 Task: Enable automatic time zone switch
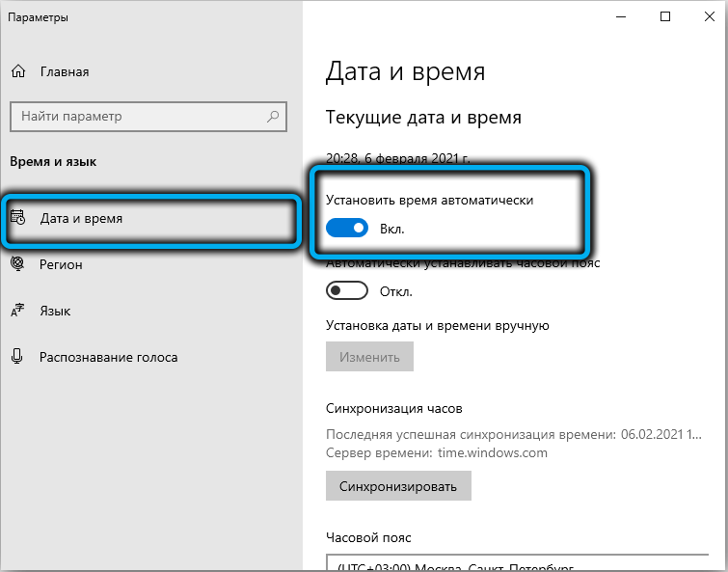(x=347, y=291)
